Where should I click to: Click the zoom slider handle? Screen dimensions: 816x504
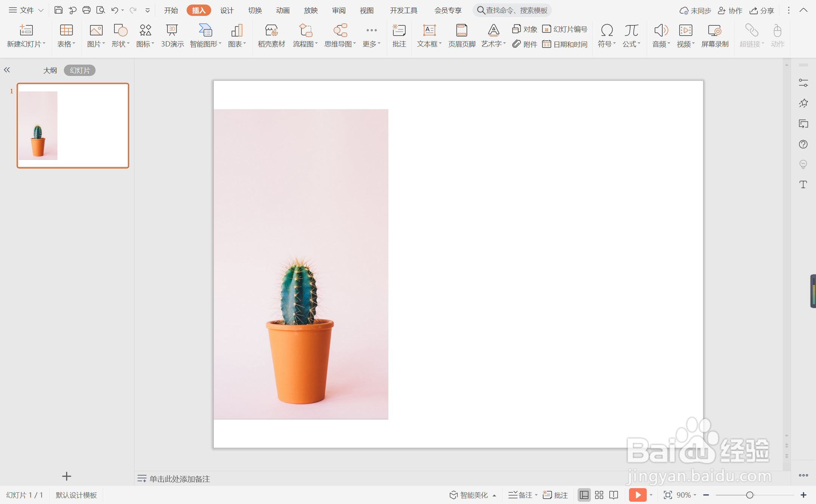point(750,495)
